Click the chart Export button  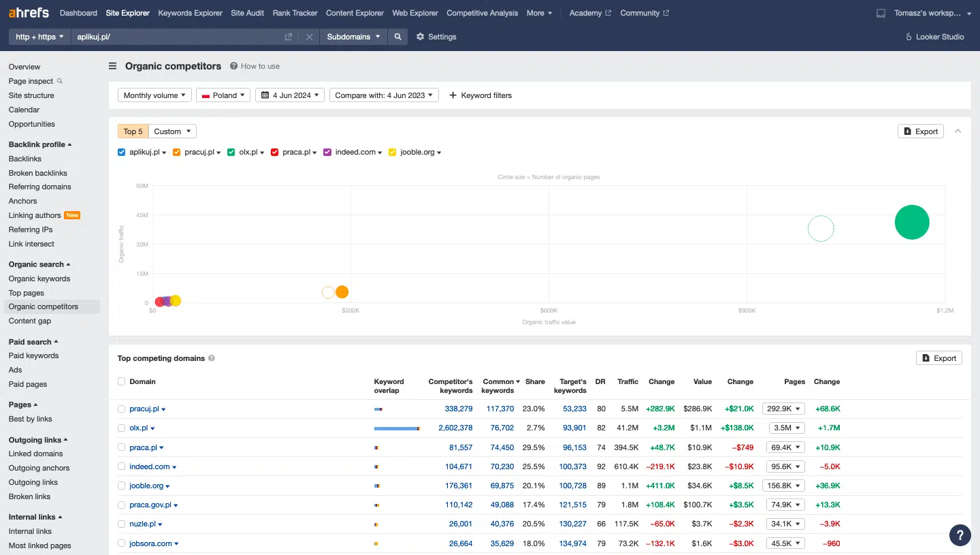point(921,131)
